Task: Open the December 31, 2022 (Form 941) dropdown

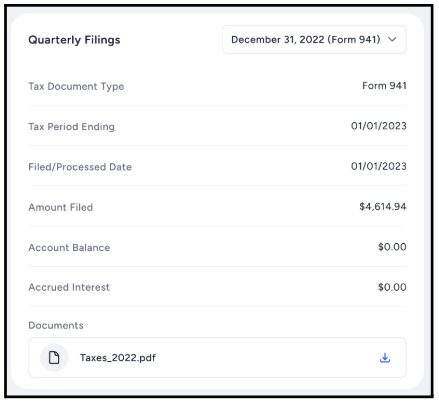Action: click(x=314, y=39)
